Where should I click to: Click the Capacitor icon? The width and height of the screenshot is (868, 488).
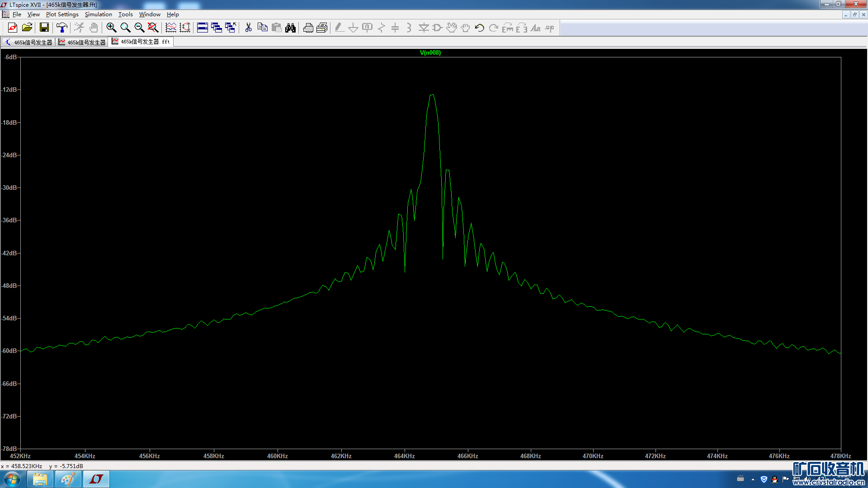click(x=395, y=28)
